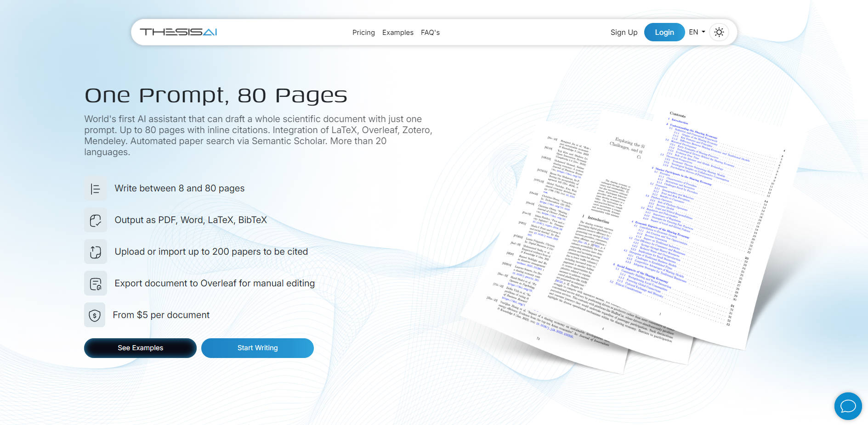Open the chat bubble widget
The width and height of the screenshot is (868, 425).
[848, 406]
